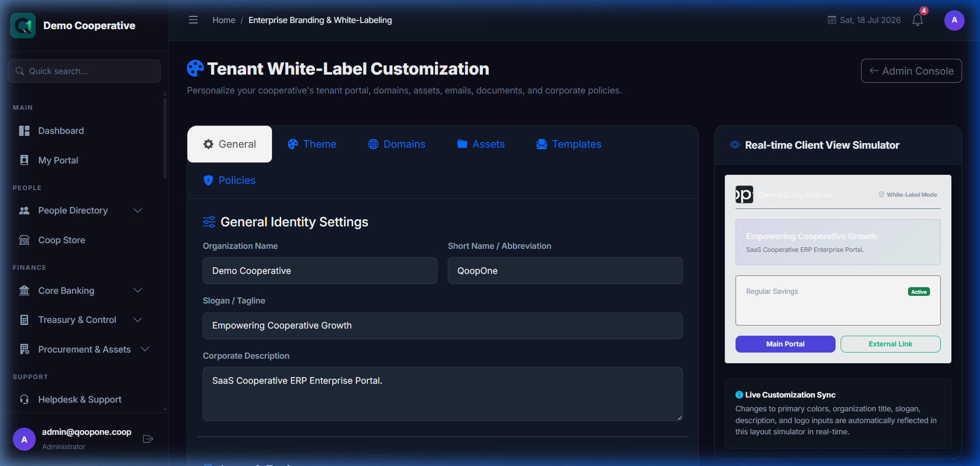Click the Dashboard grid icon in sidebar

[x=24, y=131]
